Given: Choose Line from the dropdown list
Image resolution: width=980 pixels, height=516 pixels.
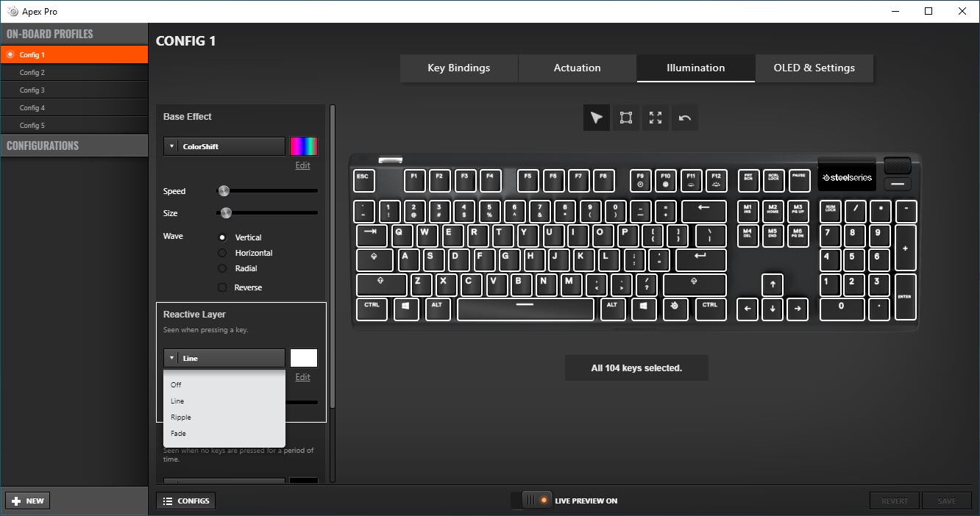Looking at the screenshot, I should [x=224, y=401].
